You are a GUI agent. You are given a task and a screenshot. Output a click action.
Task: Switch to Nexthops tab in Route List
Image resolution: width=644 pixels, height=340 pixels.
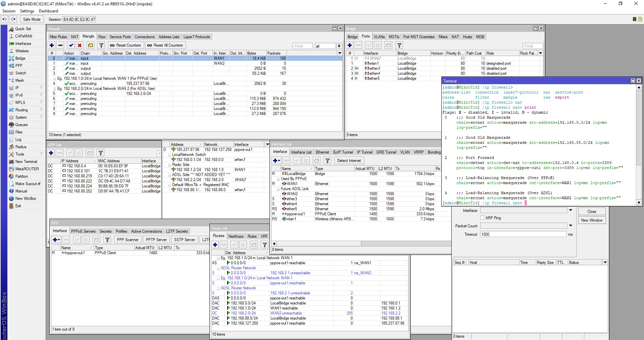point(236,236)
